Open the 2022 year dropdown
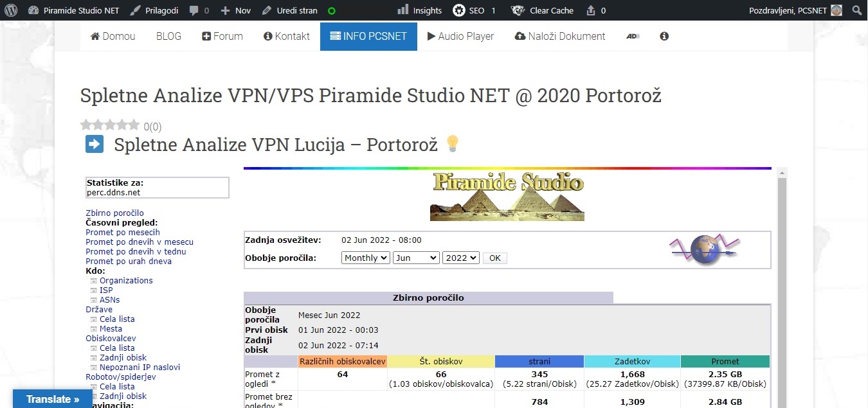Screen dimensions: 868x408 [461, 258]
